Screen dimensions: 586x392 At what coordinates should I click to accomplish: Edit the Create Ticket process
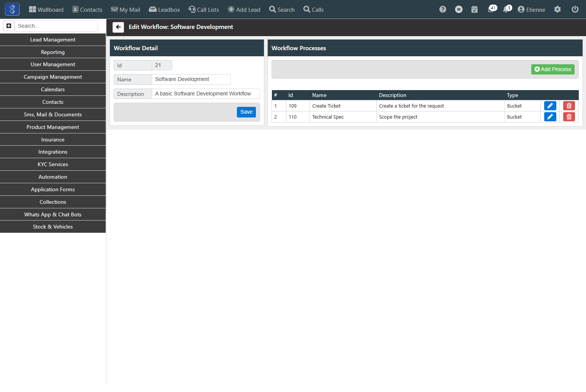point(550,106)
